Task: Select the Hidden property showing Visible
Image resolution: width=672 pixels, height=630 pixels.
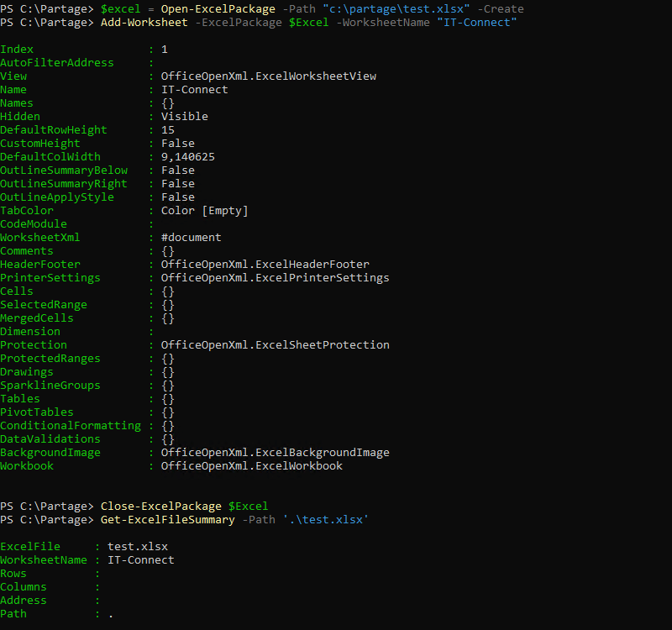Action: point(184,116)
